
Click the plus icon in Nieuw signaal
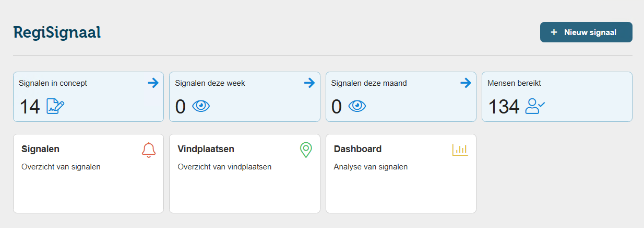click(554, 32)
